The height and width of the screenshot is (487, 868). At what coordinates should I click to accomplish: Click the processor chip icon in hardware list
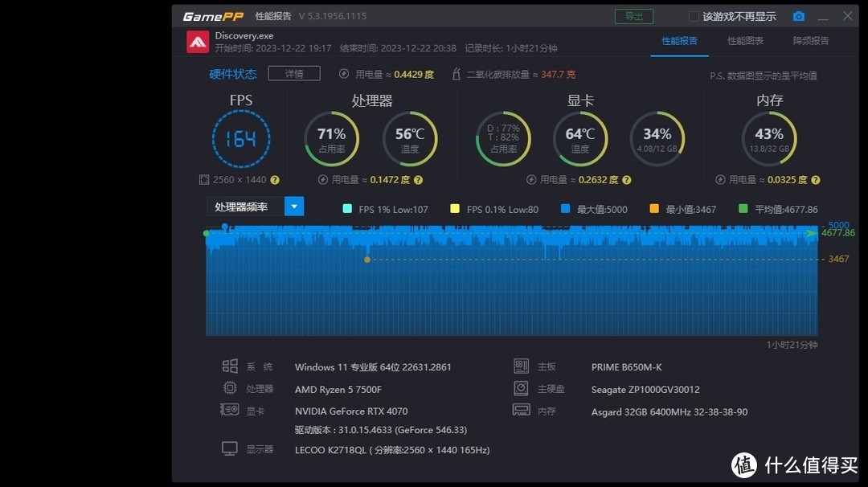coord(230,388)
